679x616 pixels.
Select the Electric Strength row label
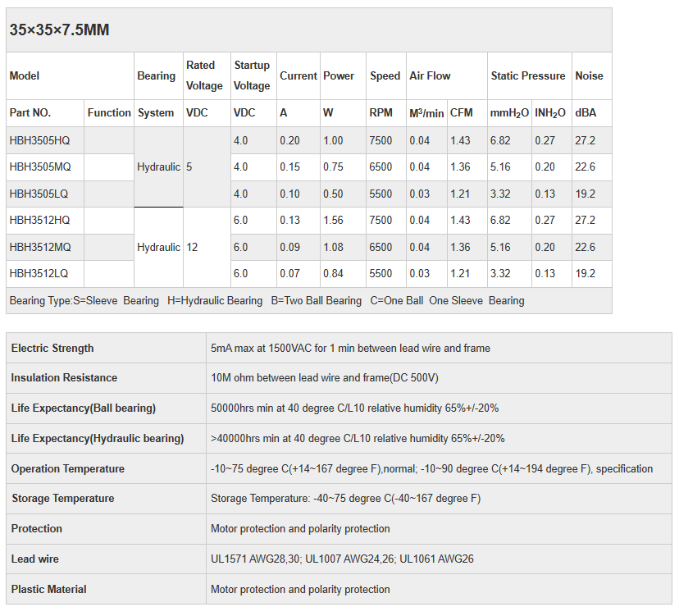click(52, 348)
